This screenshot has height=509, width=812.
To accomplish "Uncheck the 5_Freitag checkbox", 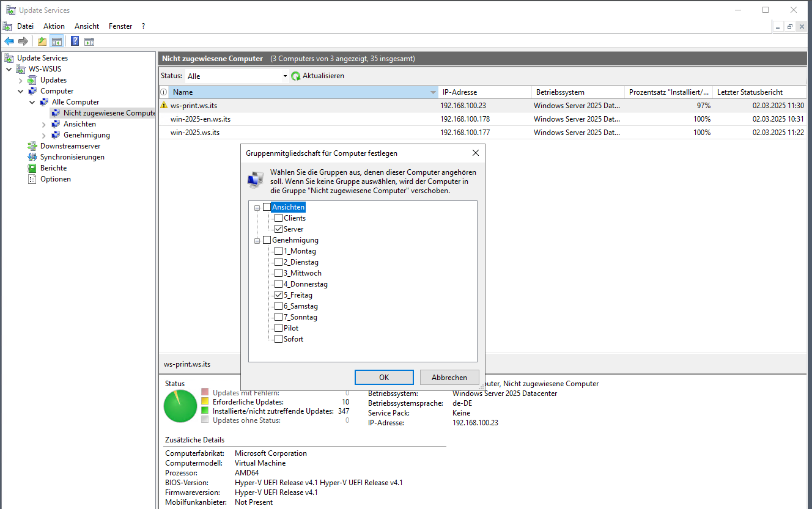I will pyautogui.click(x=278, y=295).
